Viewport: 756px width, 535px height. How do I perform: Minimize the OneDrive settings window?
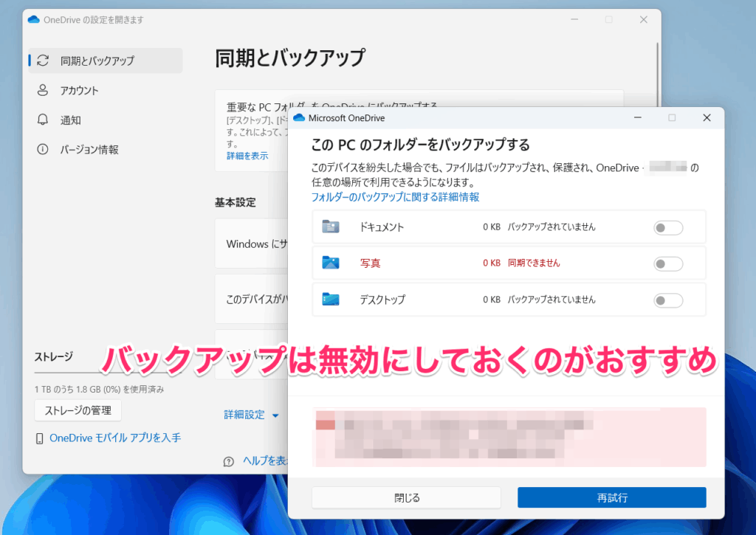point(574,19)
